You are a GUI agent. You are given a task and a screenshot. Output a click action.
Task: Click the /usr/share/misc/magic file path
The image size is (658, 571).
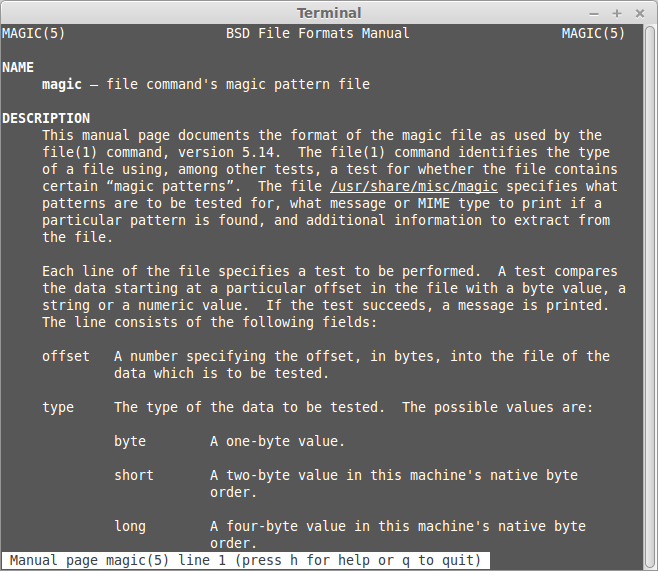coord(414,186)
